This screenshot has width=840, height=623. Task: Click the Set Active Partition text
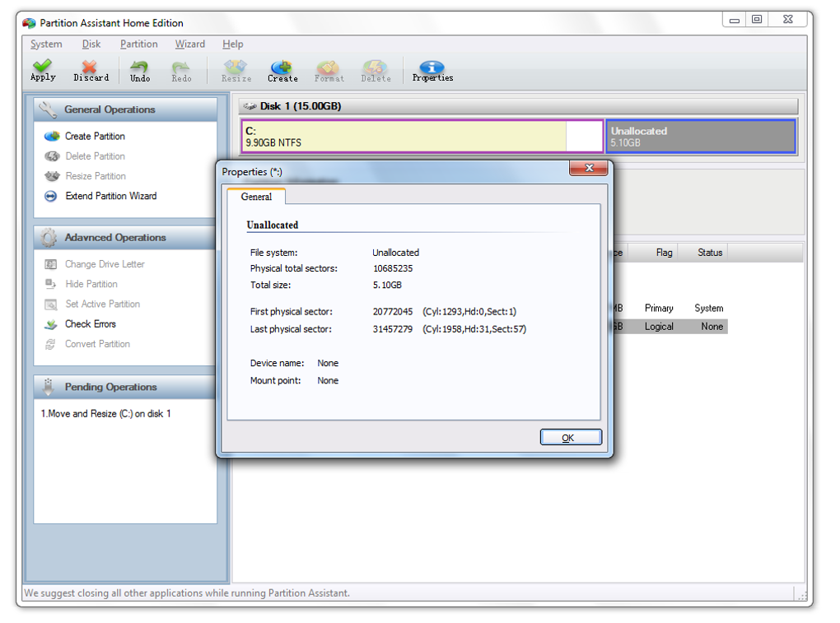pyautogui.click(x=102, y=304)
